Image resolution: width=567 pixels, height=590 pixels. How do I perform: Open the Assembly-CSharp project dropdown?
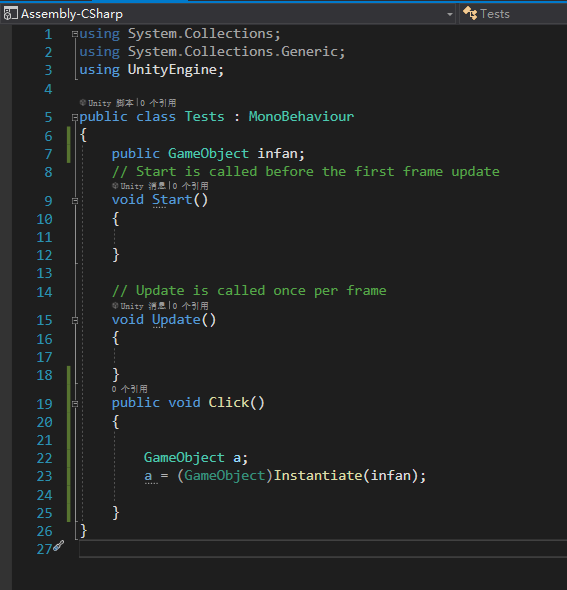pos(450,14)
